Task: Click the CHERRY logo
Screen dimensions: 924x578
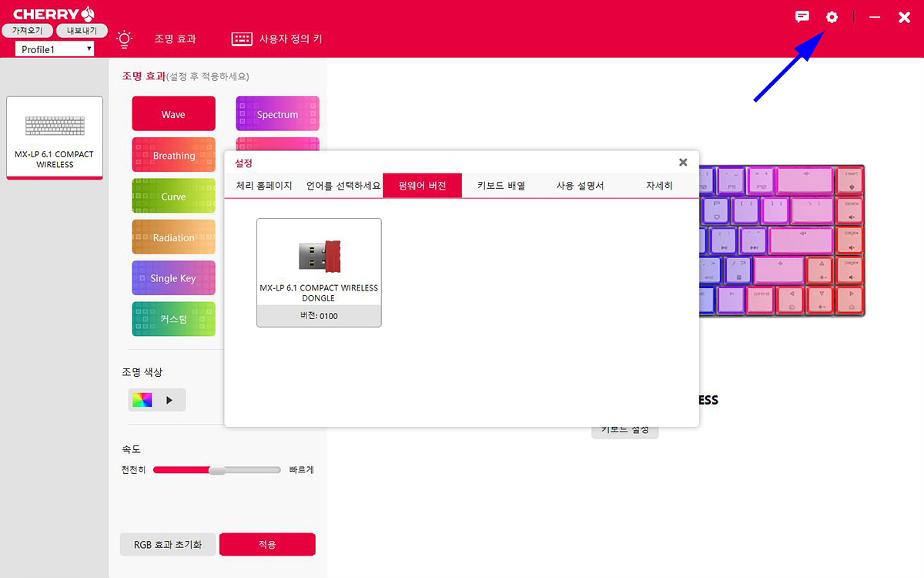Action: [54, 13]
